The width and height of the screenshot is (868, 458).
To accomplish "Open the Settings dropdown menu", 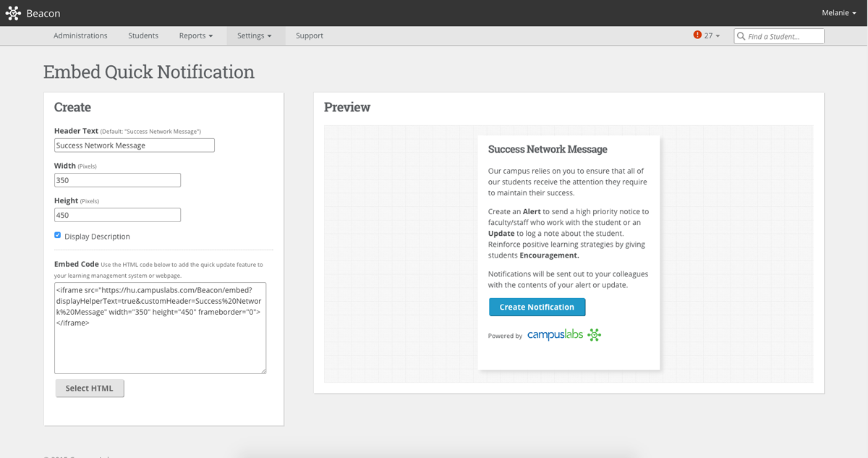I will click(x=255, y=35).
